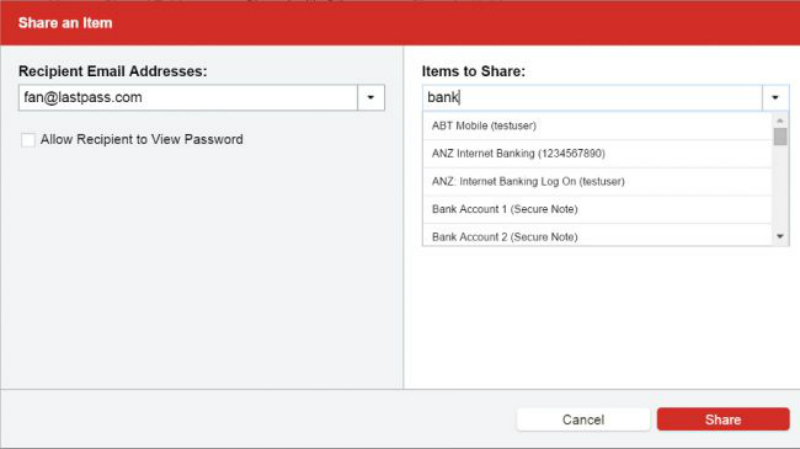This screenshot has height=449, width=800.
Task: Choose Bank Account 2 (Secure Note)
Action: pos(505,236)
